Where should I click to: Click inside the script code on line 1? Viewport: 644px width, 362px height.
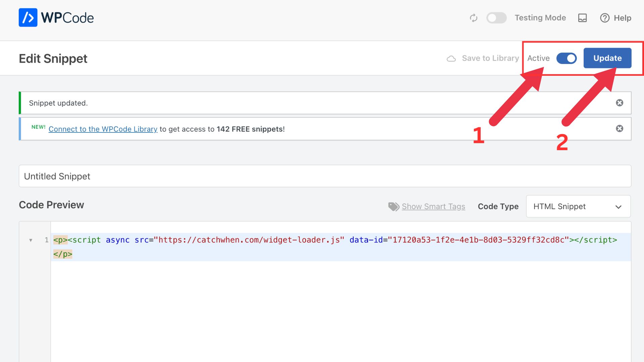pyautogui.click(x=342, y=240)
